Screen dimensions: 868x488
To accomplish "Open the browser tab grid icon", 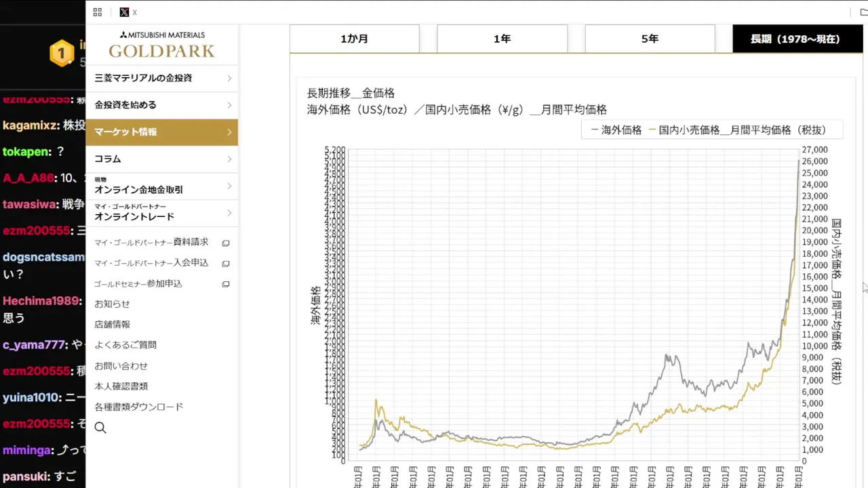I will 98,12.
